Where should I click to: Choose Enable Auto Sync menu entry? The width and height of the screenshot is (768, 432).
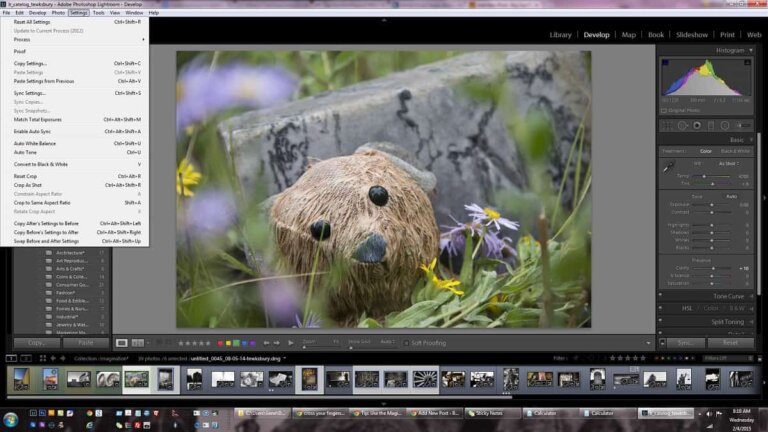[x=75, y=131]
